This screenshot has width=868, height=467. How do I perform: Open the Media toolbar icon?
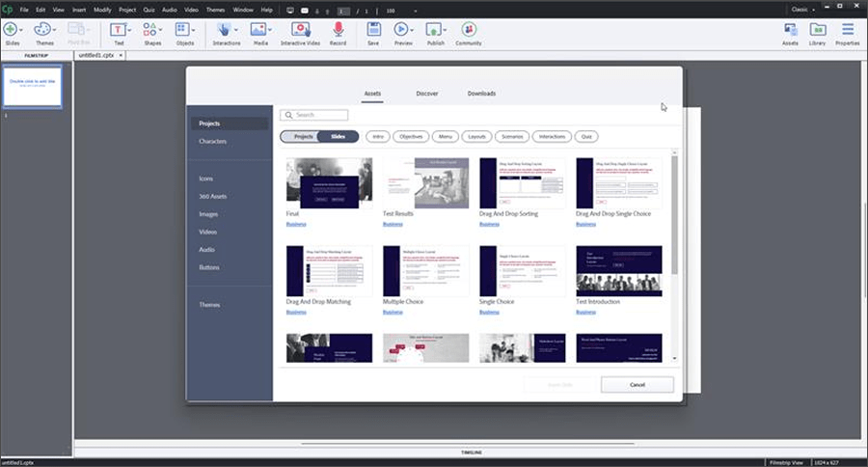pos(258,29)
